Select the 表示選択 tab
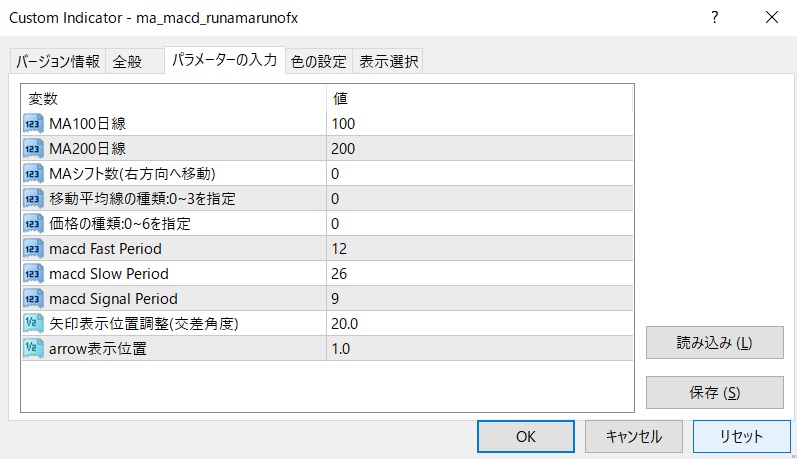The height and width of the screenshot is (459, 797). tap(388, 62)
